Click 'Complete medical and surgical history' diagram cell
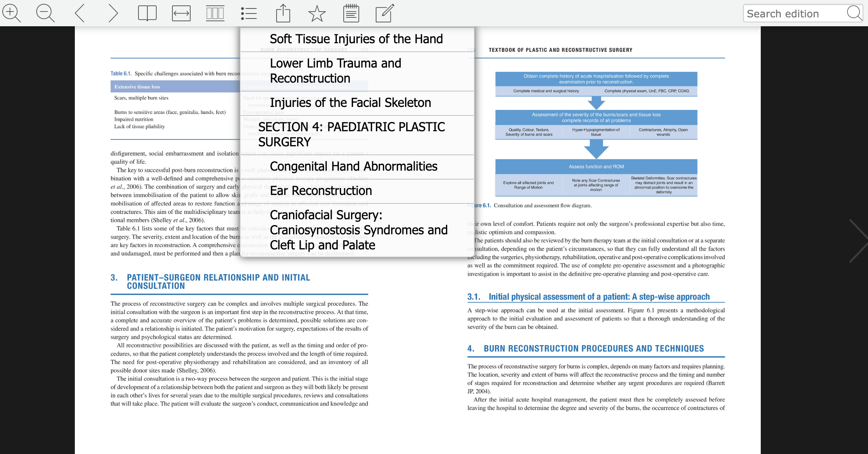Screen dimensions: 868x454 coord(546,91)
